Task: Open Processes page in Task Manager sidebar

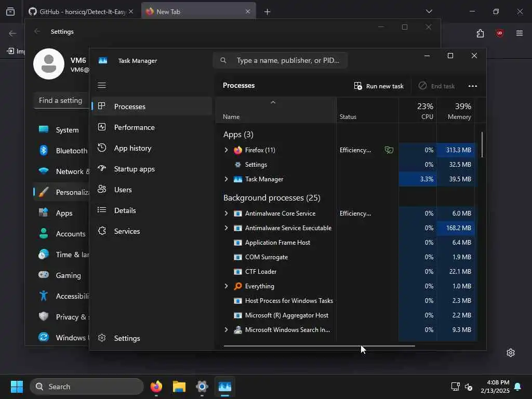Action: click(152, 107)
